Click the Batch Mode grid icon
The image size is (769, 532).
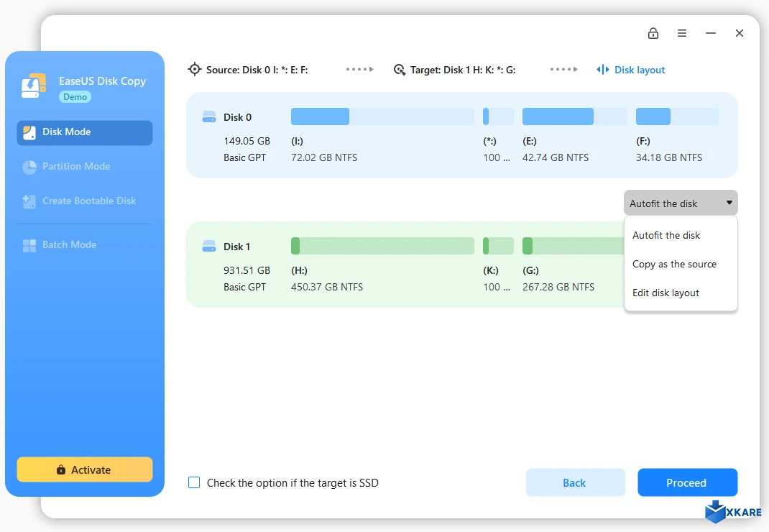(29, 245)
